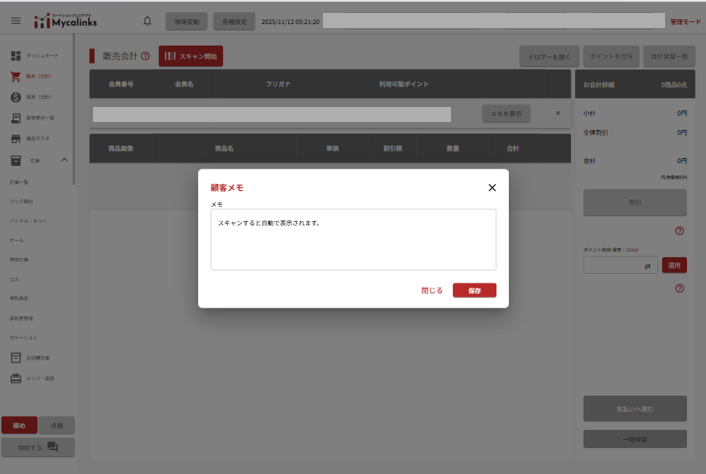Focus the メモ text area
This screenshot has width=706, height=474.
click(353, 239)
